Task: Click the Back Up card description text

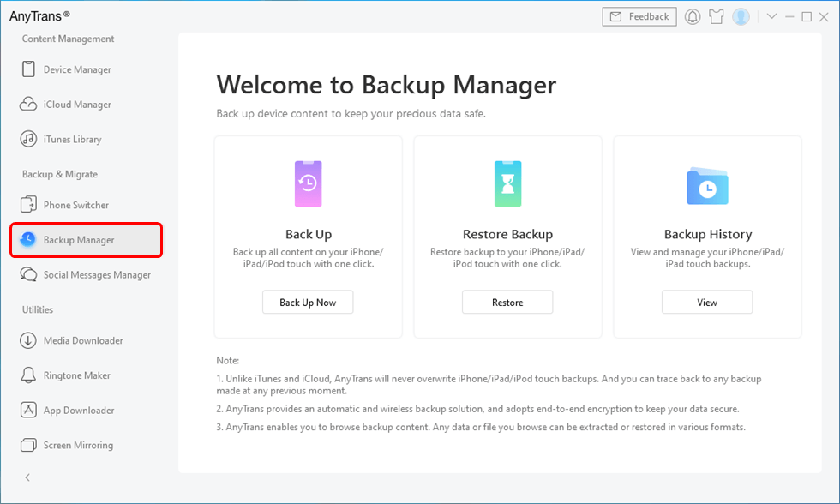Action: (x=308, y=258)
